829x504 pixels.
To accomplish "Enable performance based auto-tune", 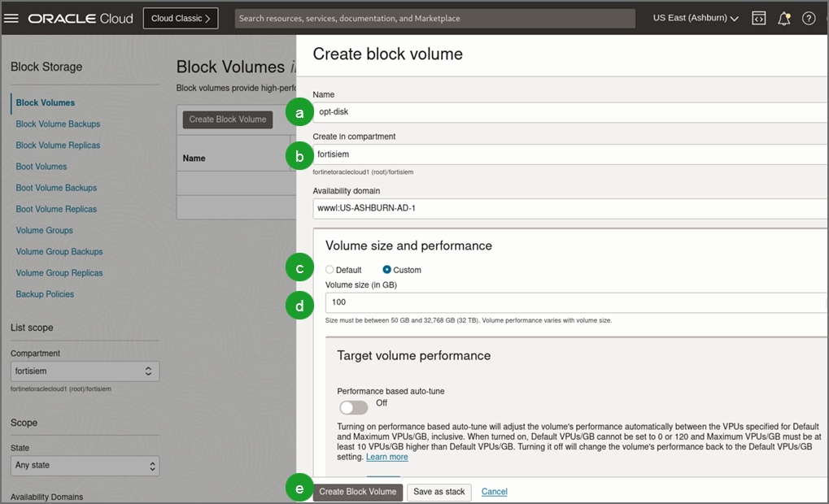I will [x=353, y=406].
